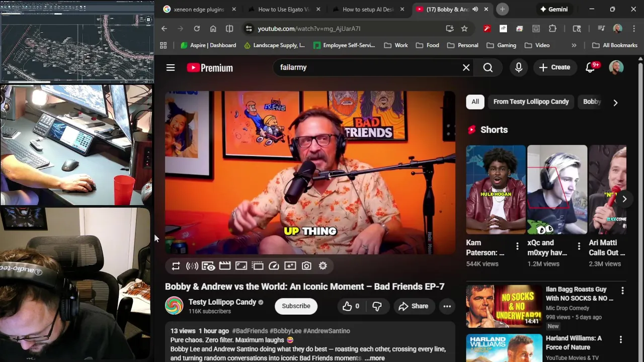Open the Gemini button in Chrome

553,9
